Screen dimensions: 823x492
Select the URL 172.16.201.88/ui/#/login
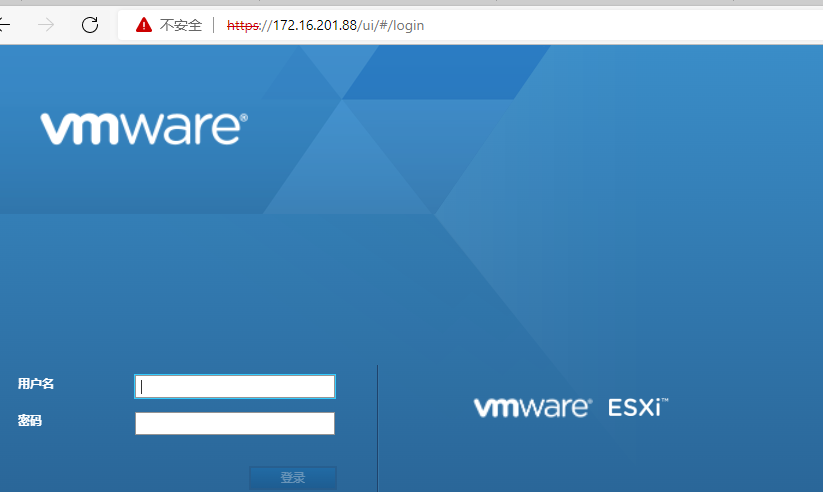(x=325, y=25)
